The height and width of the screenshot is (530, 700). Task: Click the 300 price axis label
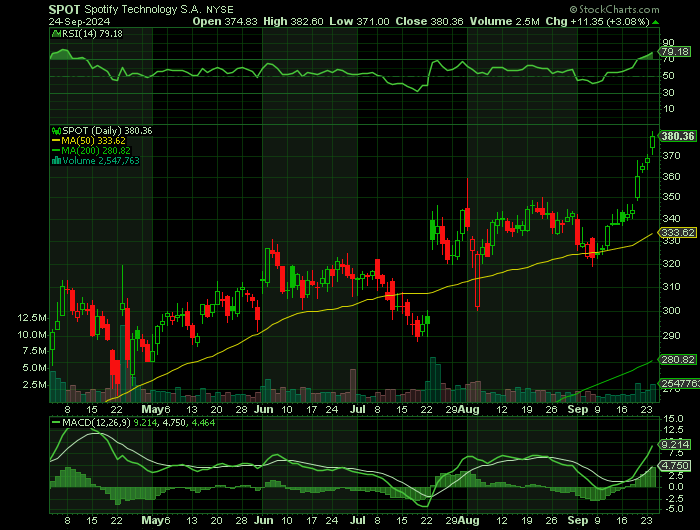671,311
